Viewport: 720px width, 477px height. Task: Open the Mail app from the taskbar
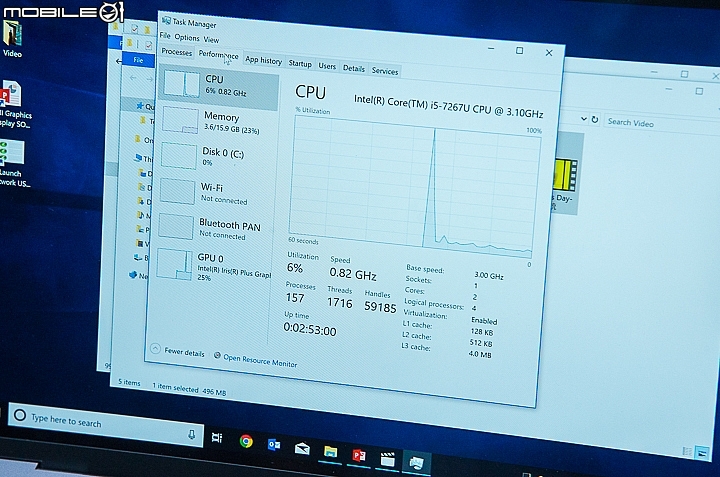point(302,449)
